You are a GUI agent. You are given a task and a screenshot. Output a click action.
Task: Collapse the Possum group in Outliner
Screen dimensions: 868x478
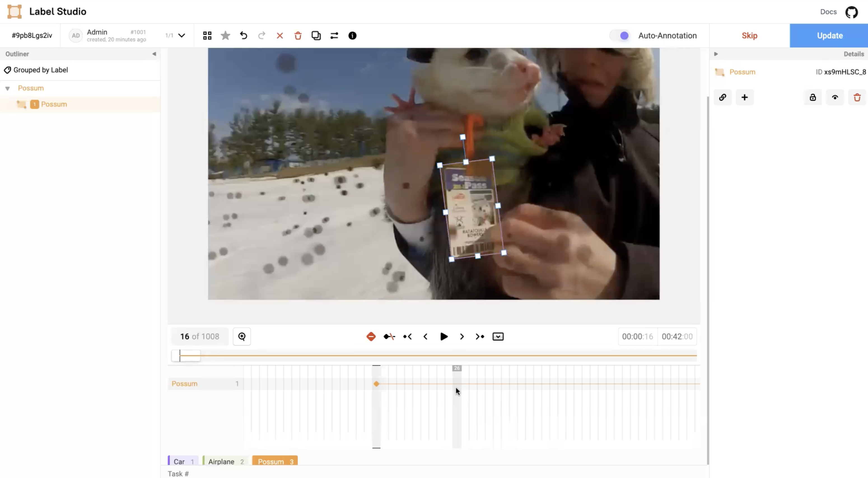click(7, 88)
